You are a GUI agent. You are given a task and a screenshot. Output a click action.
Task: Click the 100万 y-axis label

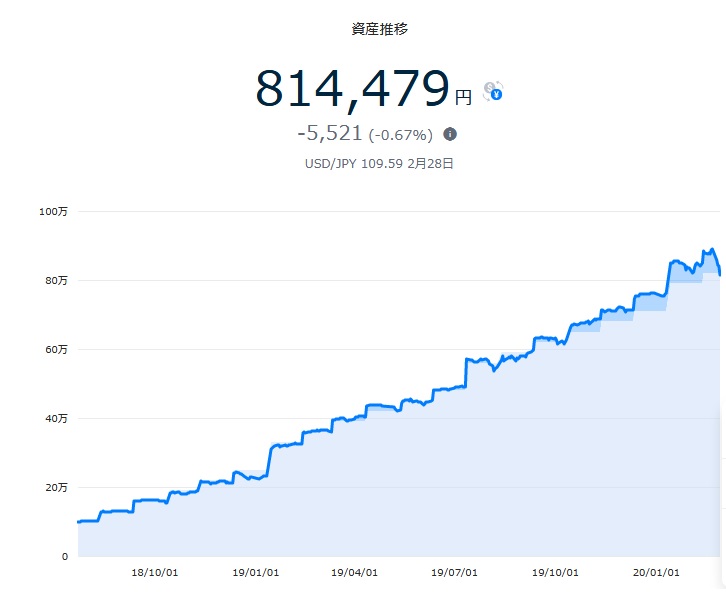tap(53, 212)
